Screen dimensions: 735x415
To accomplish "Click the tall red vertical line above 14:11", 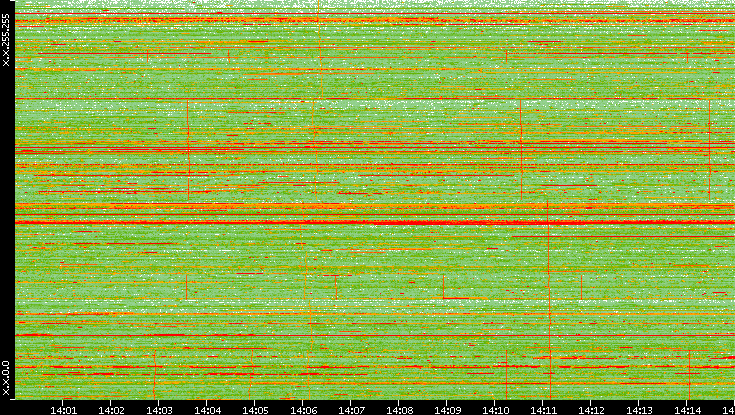I will coord(548,300).
